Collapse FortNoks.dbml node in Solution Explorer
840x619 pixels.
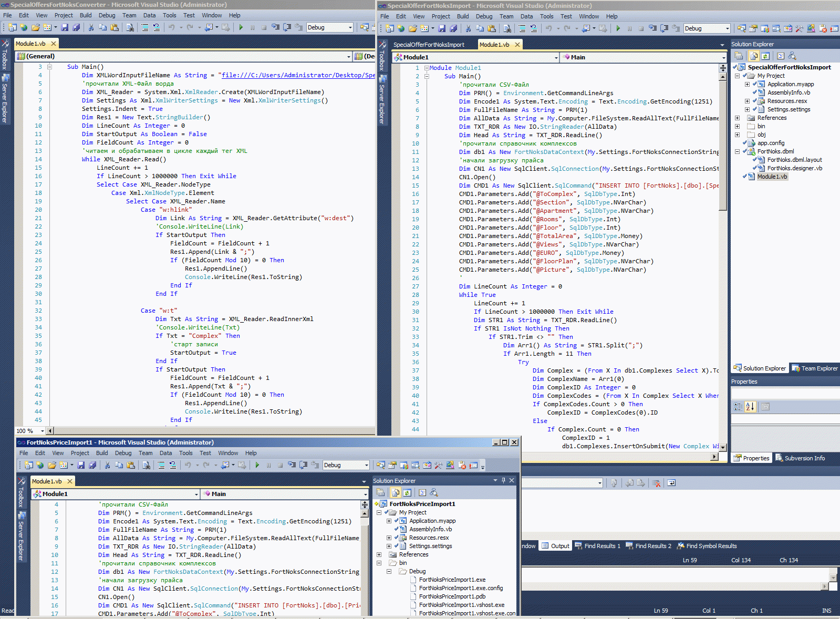click(737, 151)
